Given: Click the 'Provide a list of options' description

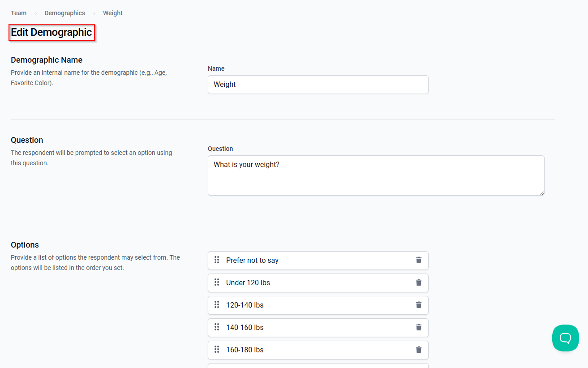Looking at the screenshot, I should (95, 263).
